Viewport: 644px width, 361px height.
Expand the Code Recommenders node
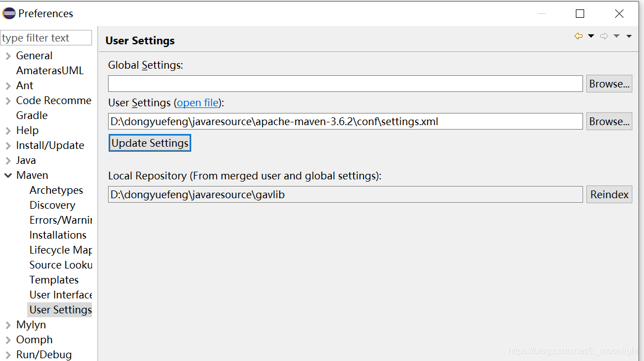point(8,101)
